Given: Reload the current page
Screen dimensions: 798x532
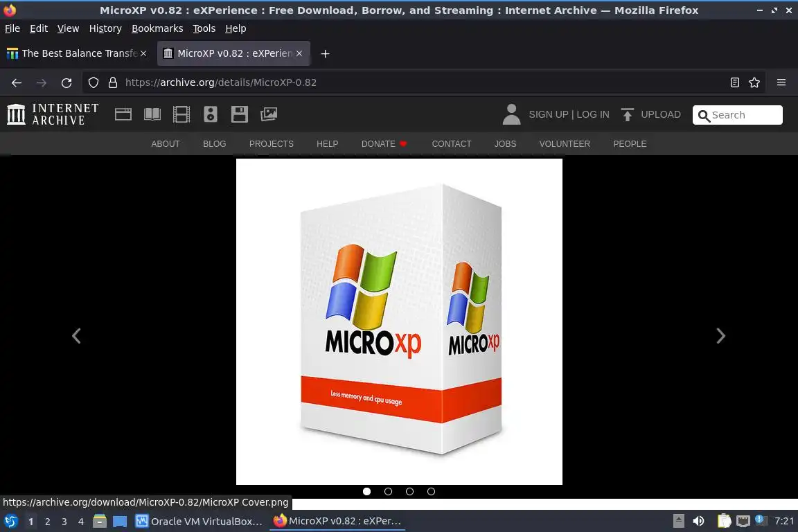Looking at the screenshot, I should point(66,82).
